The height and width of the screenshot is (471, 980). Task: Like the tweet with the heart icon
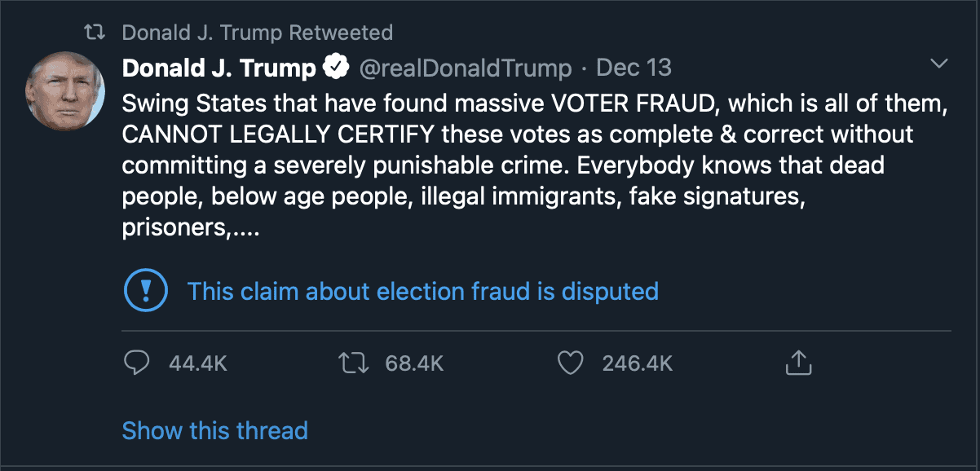[572, 363]
